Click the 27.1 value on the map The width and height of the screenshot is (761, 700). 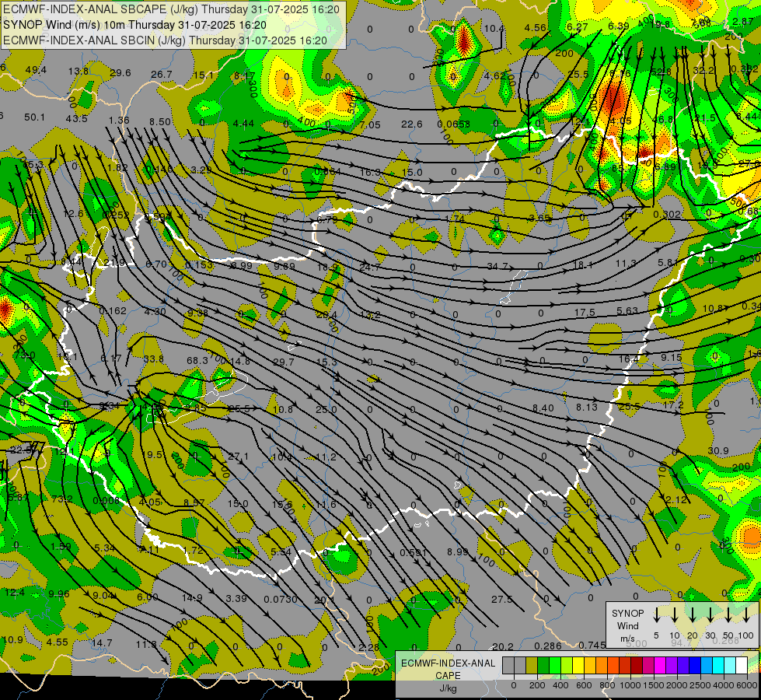239,456
